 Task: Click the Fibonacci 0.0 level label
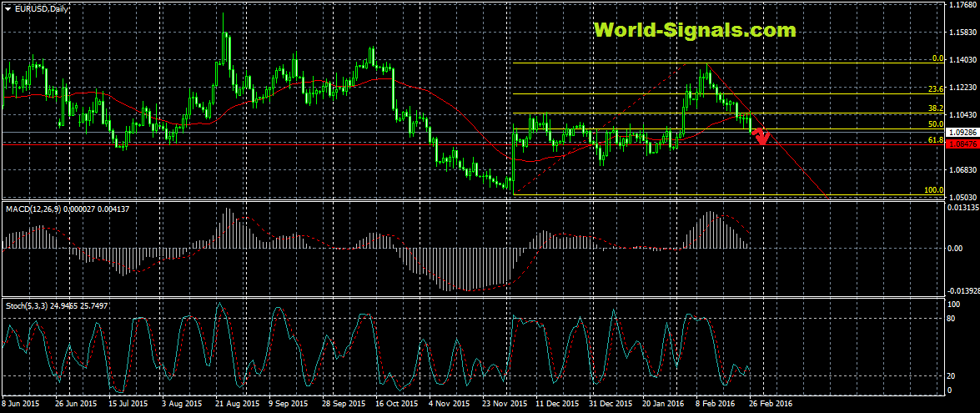tap(937, 59)
